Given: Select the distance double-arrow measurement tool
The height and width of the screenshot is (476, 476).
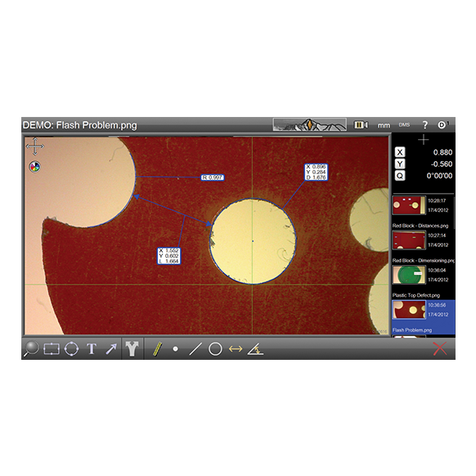Looking at the screenshot, I should [236, 349].
